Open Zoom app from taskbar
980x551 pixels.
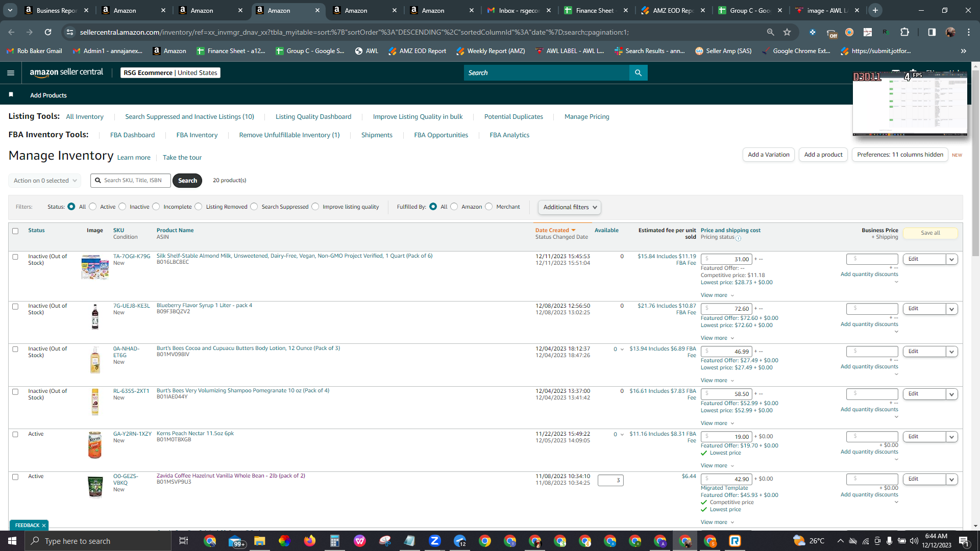[x=435, y=541]
